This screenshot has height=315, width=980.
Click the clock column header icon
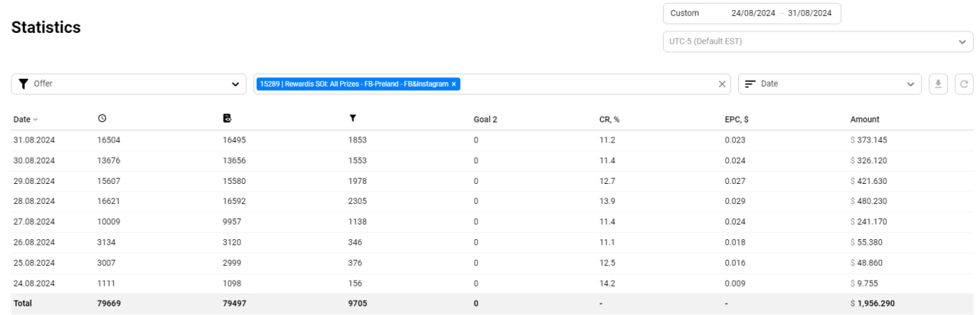point(102,119)
